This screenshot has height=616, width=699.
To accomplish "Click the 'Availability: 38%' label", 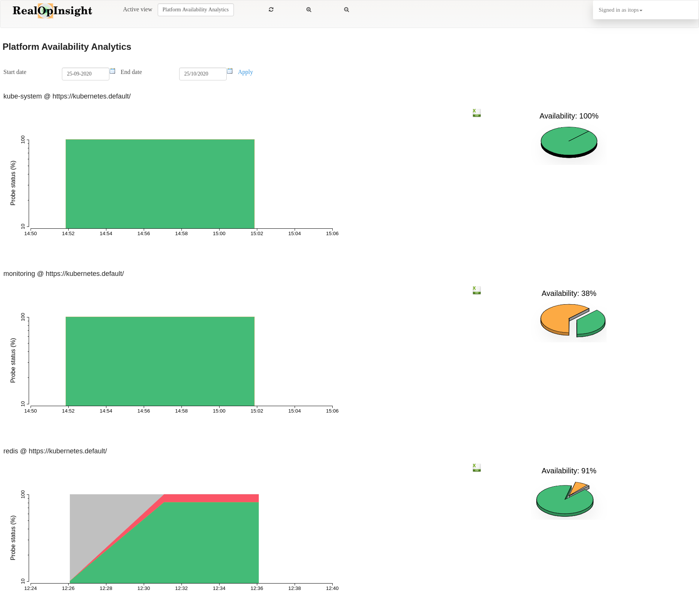I will (569, 293).
